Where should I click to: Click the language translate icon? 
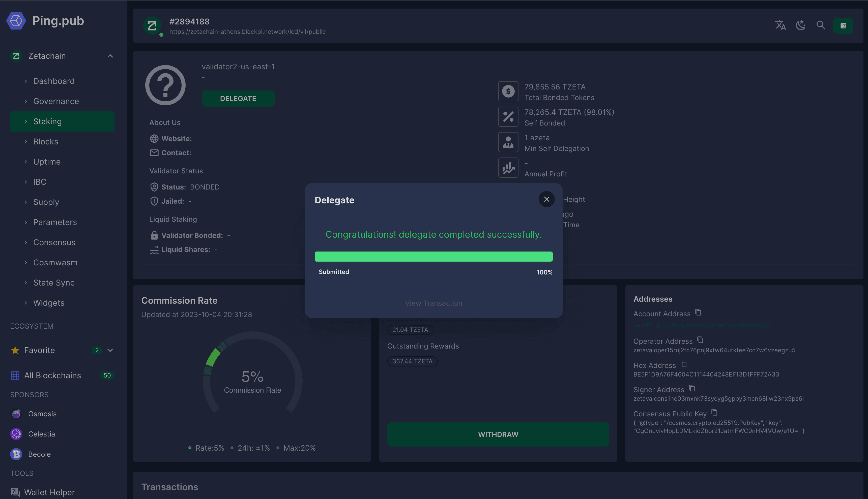click(780, 25)
